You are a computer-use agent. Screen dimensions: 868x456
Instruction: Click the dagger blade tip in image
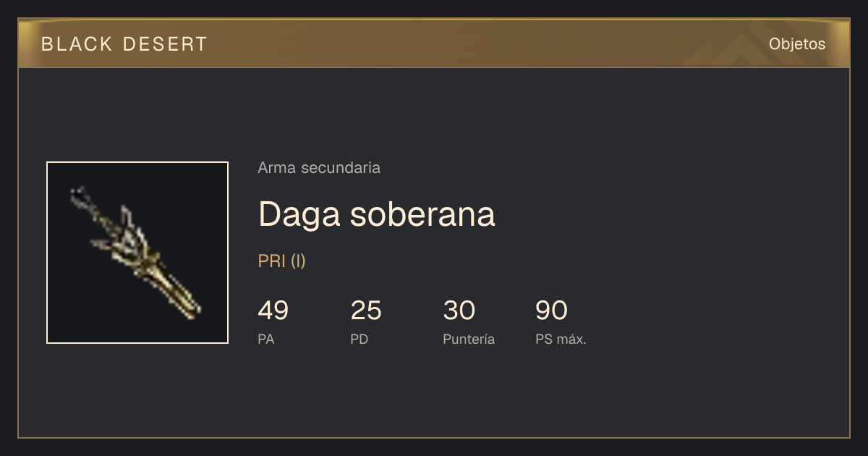click(78, 193)
